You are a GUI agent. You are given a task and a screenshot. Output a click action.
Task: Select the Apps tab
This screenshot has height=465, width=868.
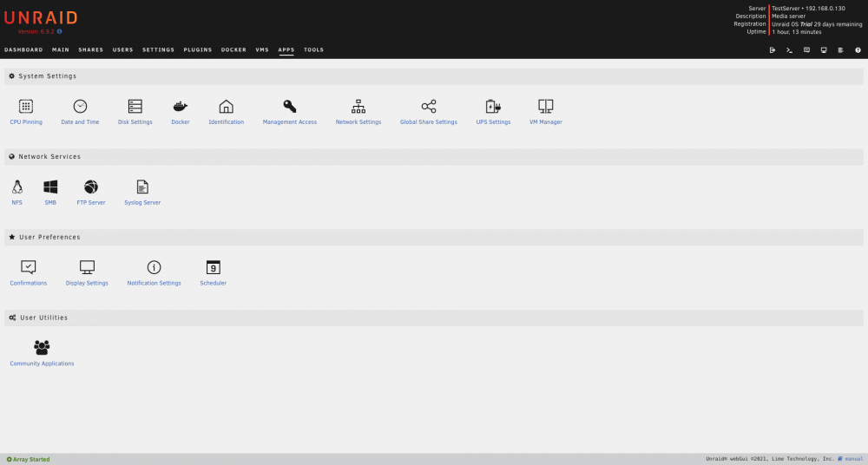(286, 49)
